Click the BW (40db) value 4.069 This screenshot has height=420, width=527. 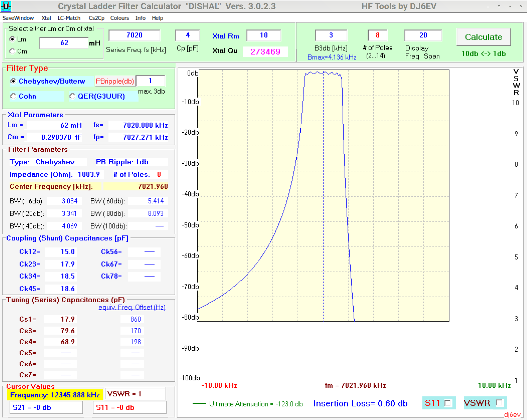(x=64, y=226)
